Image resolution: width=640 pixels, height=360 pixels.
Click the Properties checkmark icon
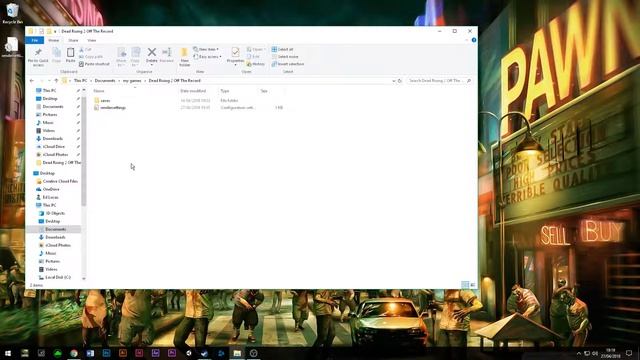pyautogui.click(x=235, y=52)
